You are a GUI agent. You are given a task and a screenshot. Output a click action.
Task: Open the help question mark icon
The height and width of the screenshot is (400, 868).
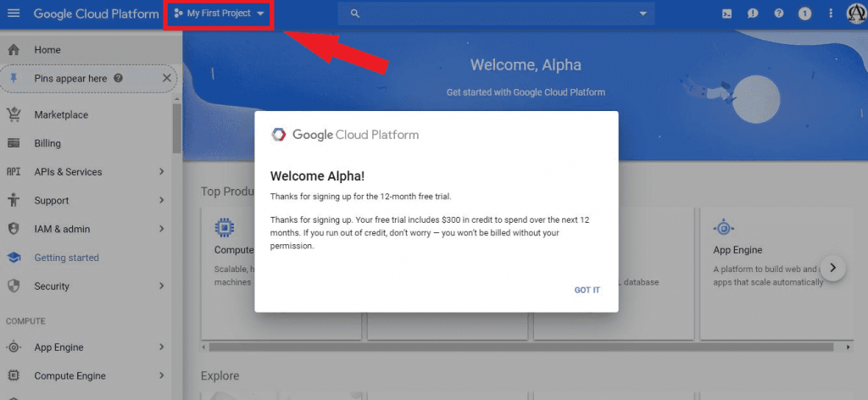click(779, 14)
